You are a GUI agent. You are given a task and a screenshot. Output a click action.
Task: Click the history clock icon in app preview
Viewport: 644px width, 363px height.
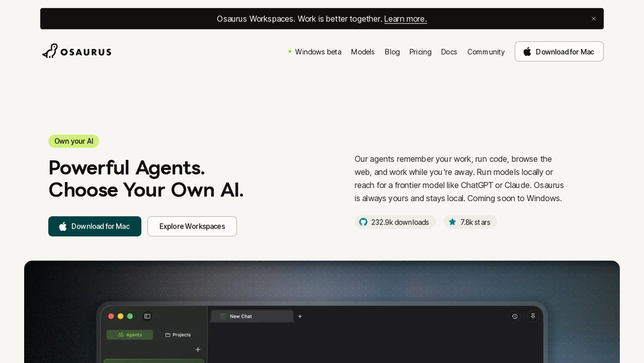(x=515, y=316)
